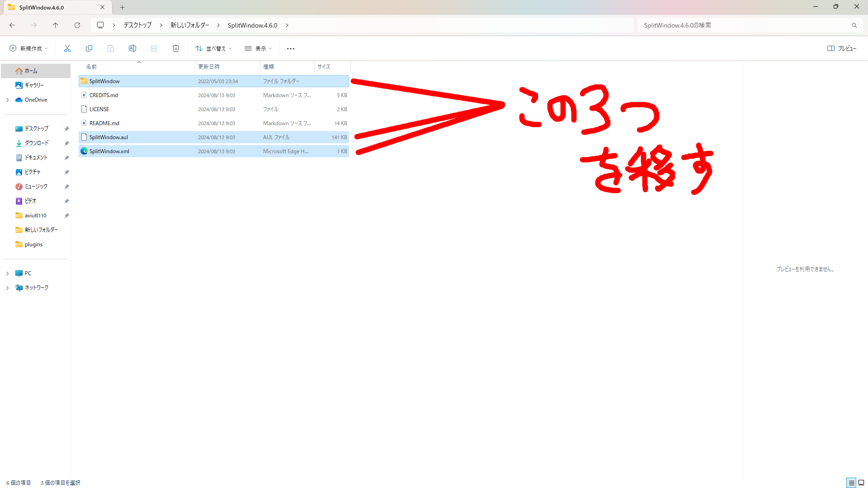Open the 並べ替え dropdown
The height and width of the screenshot is (488, 868).
pyautogui.click(x=213, y=48)
